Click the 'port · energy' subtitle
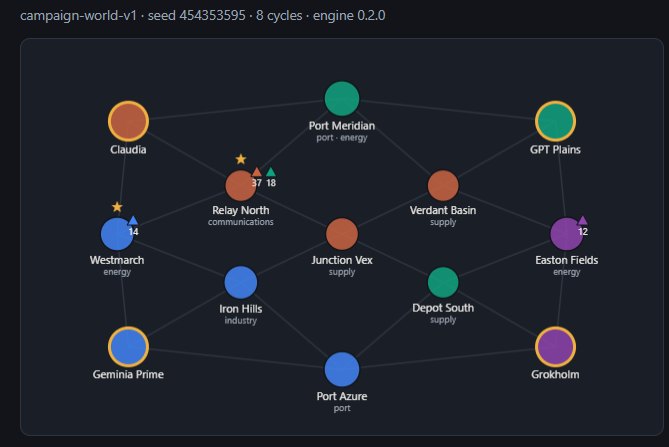The height and width of the screenshot is (447, 669). pos(342,138)
